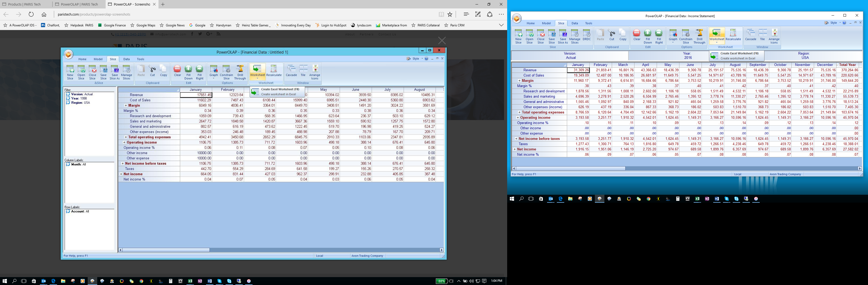Click the DRDC ribbon icon
868x285 pixels.
pyautogui.click(x=587, y=35)
